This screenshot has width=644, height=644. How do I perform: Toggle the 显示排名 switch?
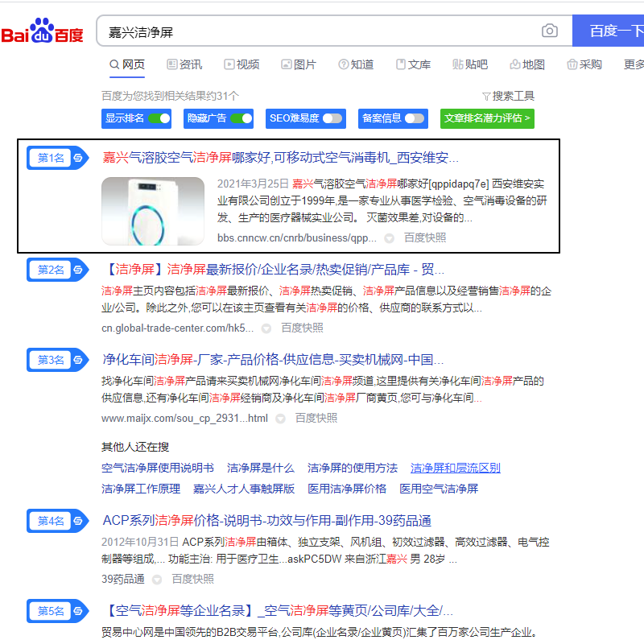pos(159,118)
